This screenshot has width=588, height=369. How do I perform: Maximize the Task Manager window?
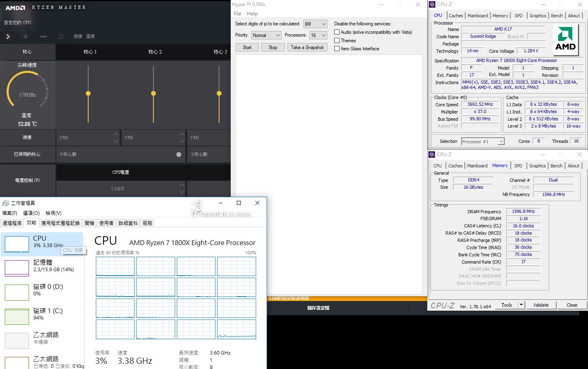(x=239, y=203)
